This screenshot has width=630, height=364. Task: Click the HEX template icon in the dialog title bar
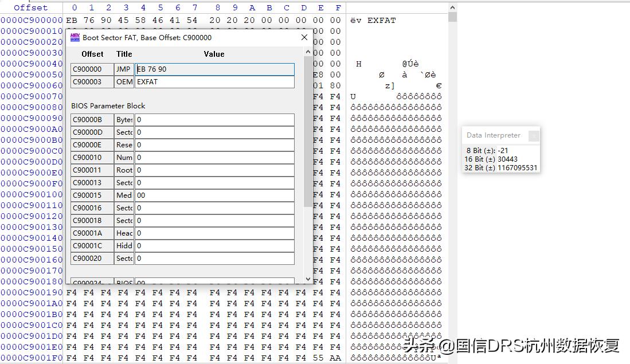[75, 37]
